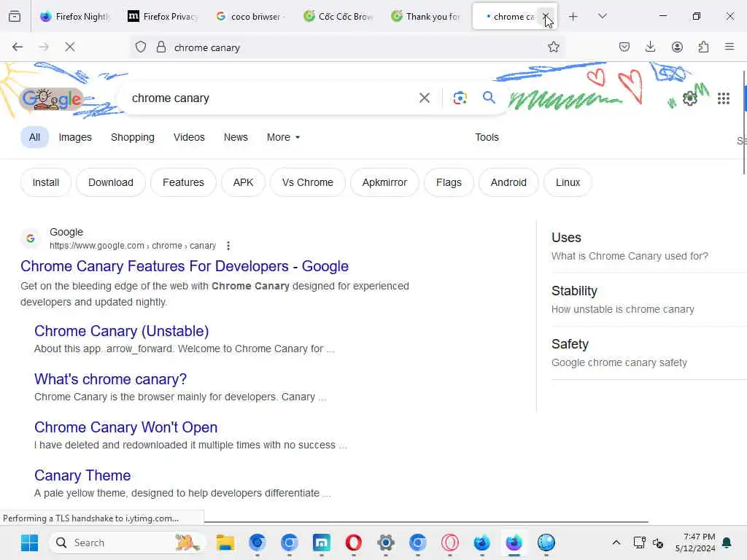
Task: Refine search with Android chip
Action: click(x=508, y=182)
